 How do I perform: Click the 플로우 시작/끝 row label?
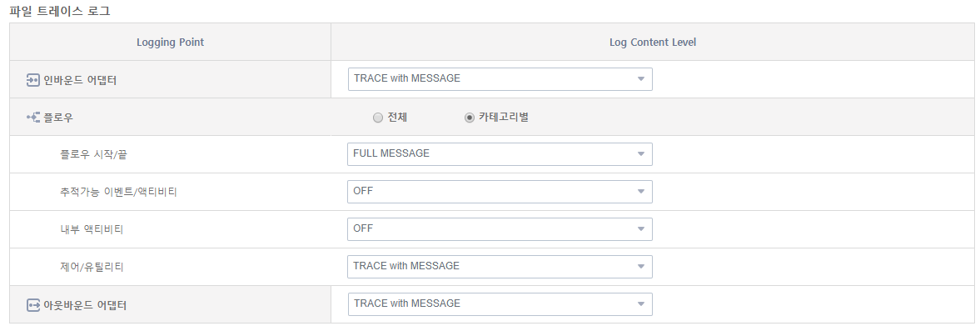pos(94,154)
